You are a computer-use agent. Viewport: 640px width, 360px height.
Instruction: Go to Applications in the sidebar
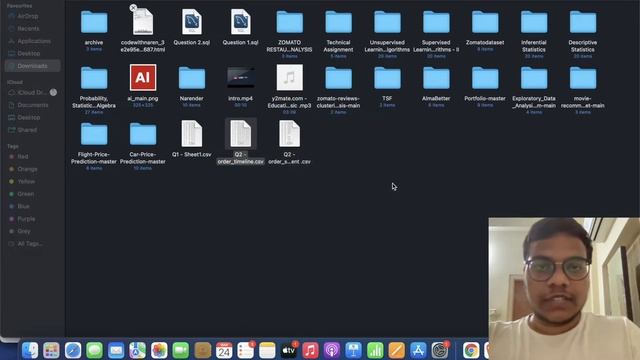pos(33,41)
